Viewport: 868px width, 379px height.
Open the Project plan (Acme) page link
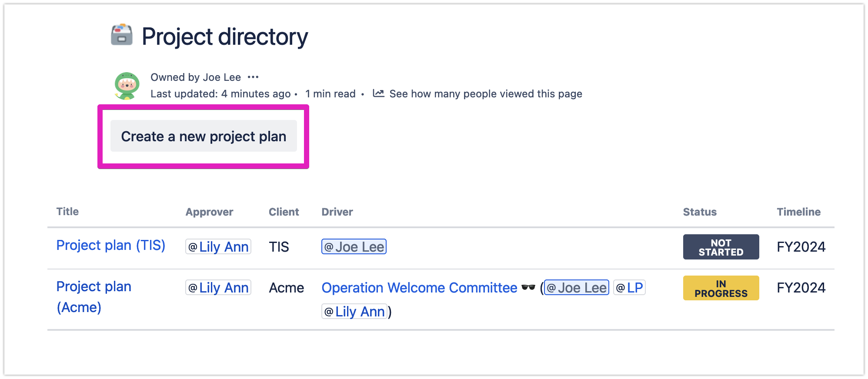93,296
